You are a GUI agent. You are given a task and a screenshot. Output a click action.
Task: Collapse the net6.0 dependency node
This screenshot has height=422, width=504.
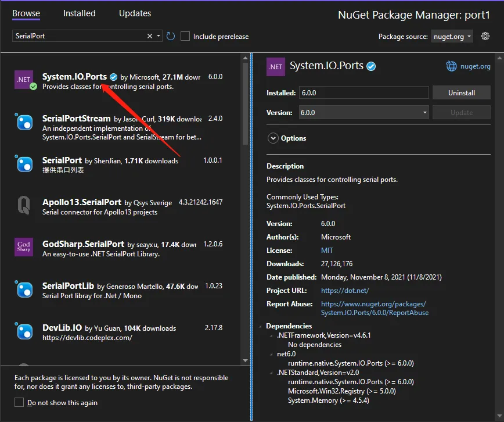coord(271,354)
